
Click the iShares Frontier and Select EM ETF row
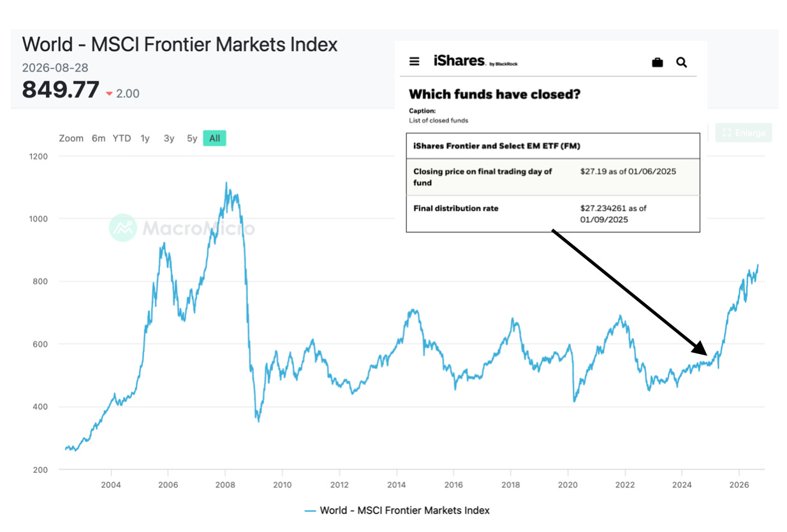(553, 146)
